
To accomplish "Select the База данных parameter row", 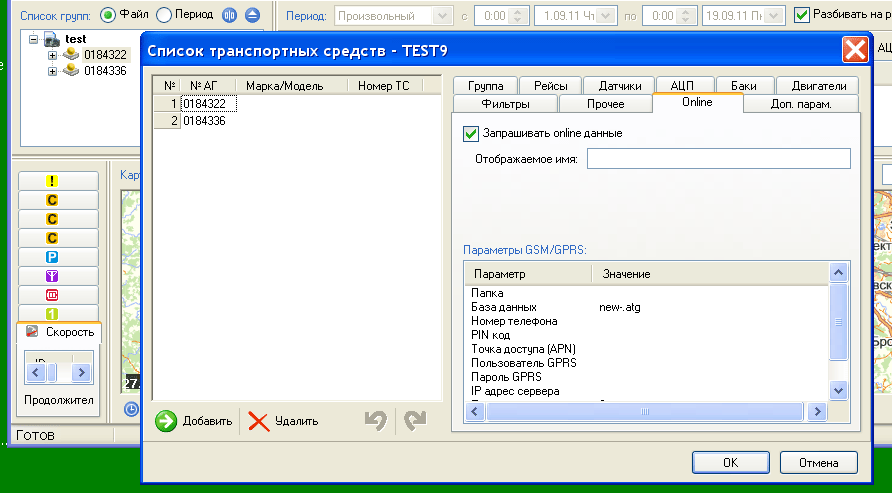I will [x=647, y=308].
